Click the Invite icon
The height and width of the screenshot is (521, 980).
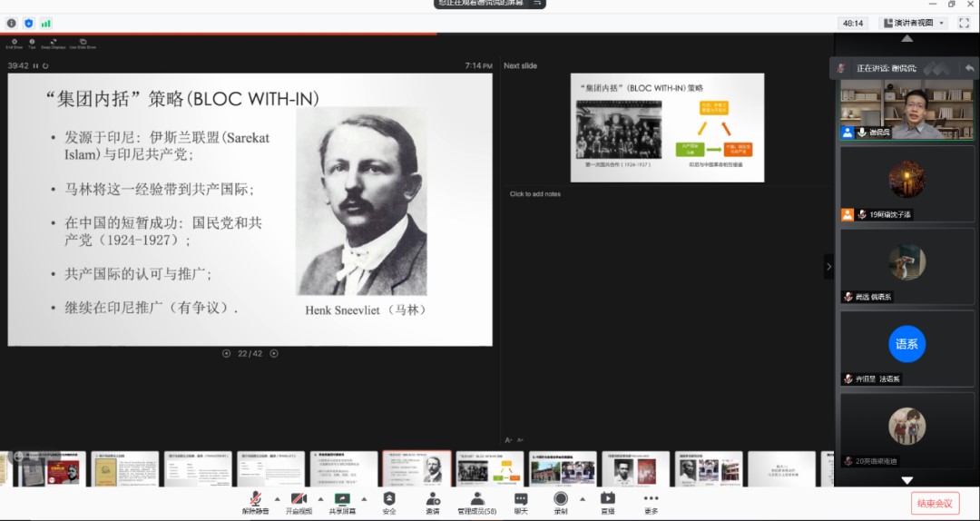click(433, 499)
